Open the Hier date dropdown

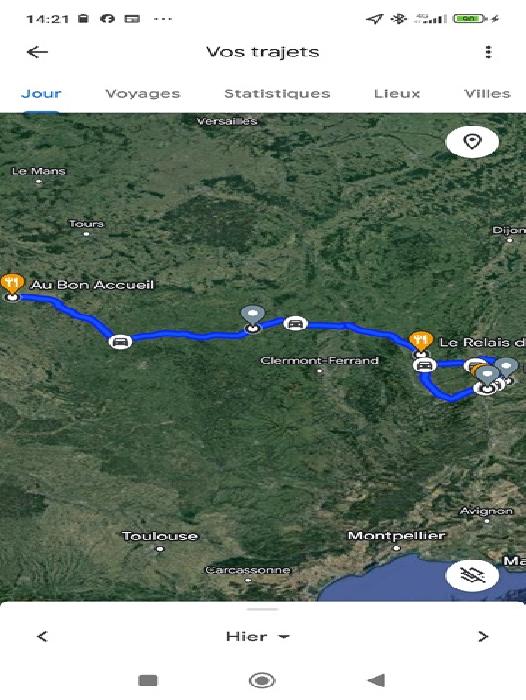pos(258,636)
